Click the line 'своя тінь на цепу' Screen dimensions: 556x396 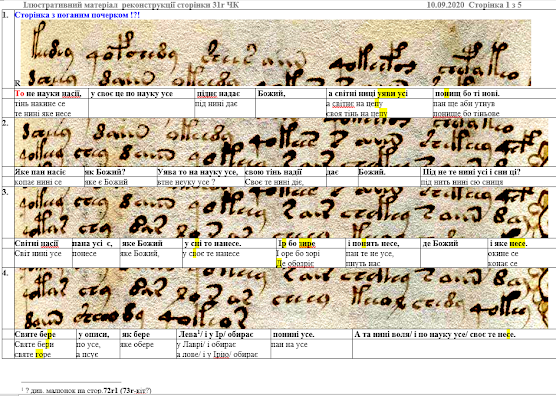(357, 113)
